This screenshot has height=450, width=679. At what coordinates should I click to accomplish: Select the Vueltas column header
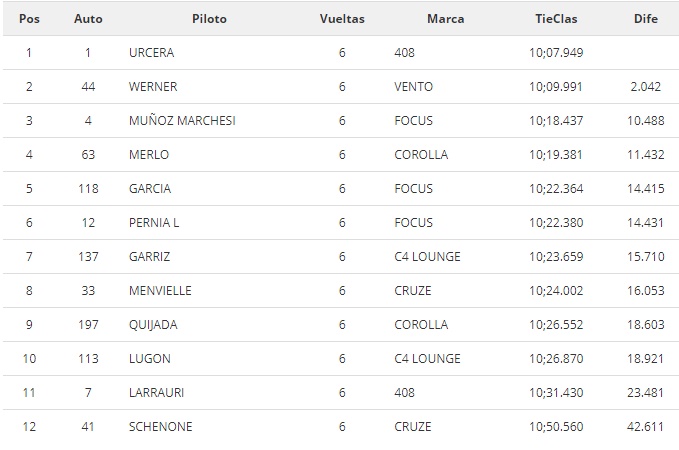pos(342,19)
